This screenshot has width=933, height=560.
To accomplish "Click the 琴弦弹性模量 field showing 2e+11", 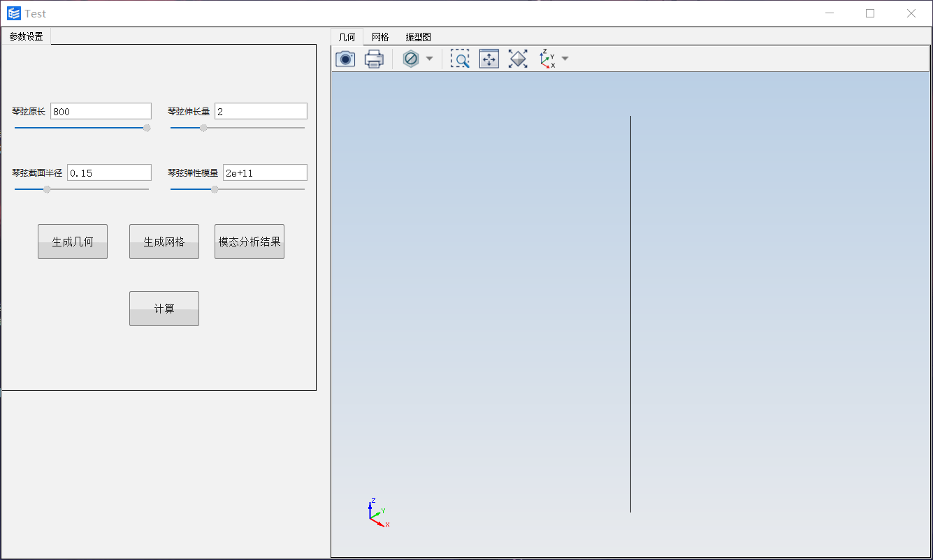I will click(x=265, y=172).
